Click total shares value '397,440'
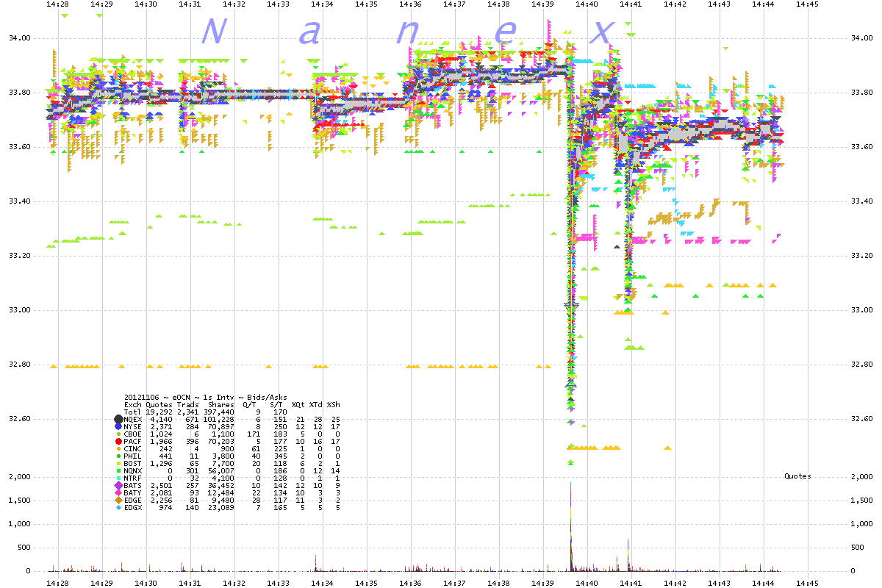The image size is (882, 588). 219,412
